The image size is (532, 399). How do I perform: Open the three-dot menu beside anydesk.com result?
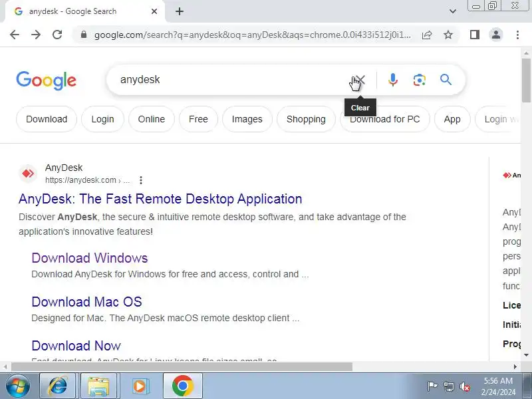pyautogui.click(x=141, y=180)
